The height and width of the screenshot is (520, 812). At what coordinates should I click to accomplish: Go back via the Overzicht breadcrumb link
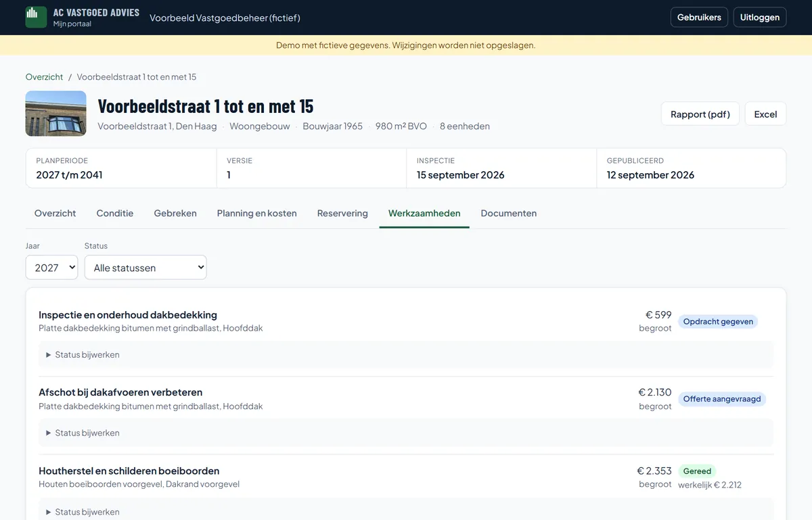(44, 77)
